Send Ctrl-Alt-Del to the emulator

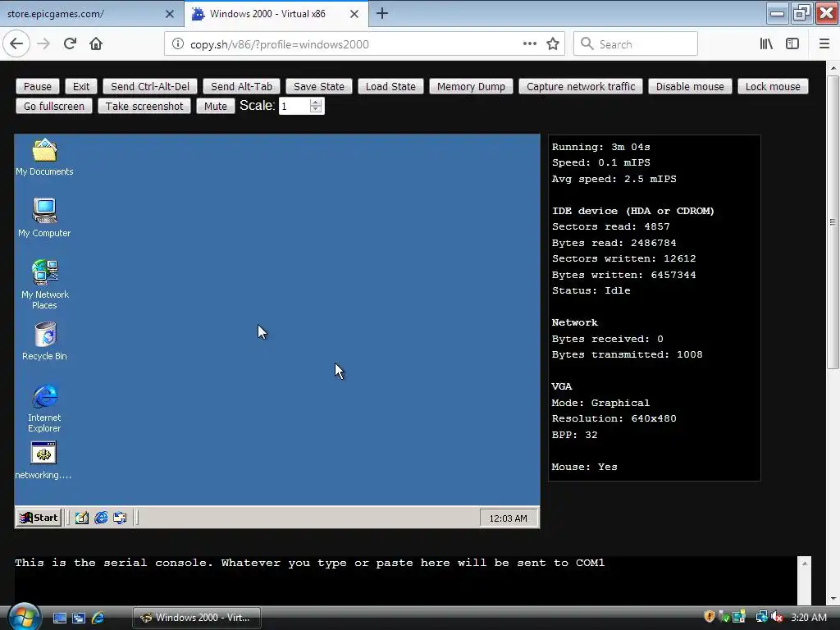pos(150,86)
